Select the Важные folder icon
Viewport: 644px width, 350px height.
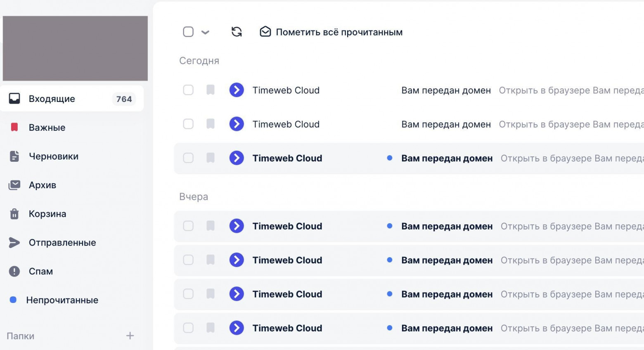[x=14, y=127]
